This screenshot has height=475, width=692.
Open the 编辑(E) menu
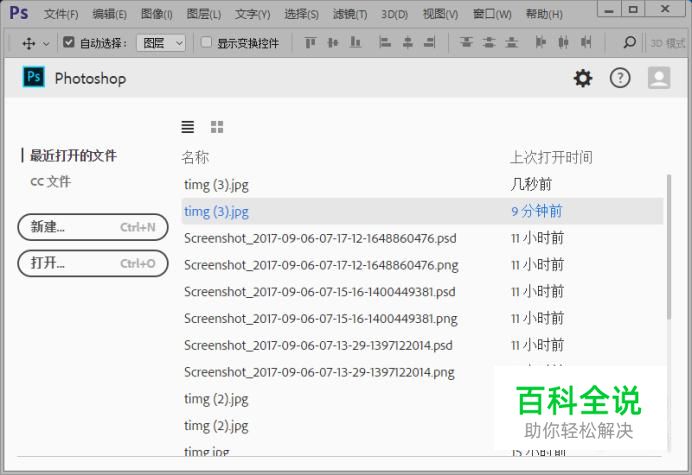click(x=109, y=14)
